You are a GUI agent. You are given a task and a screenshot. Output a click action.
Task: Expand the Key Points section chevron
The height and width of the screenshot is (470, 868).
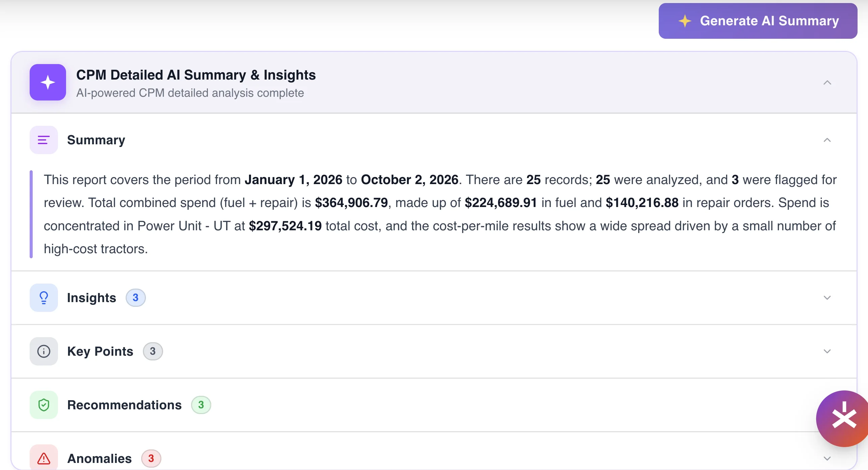point(827,351)
